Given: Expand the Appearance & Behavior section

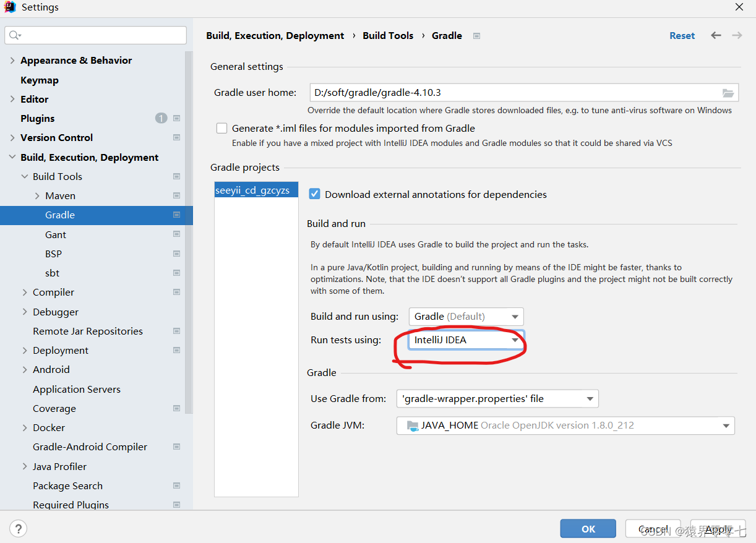Looking at the screenshot, I should [12, 60].
